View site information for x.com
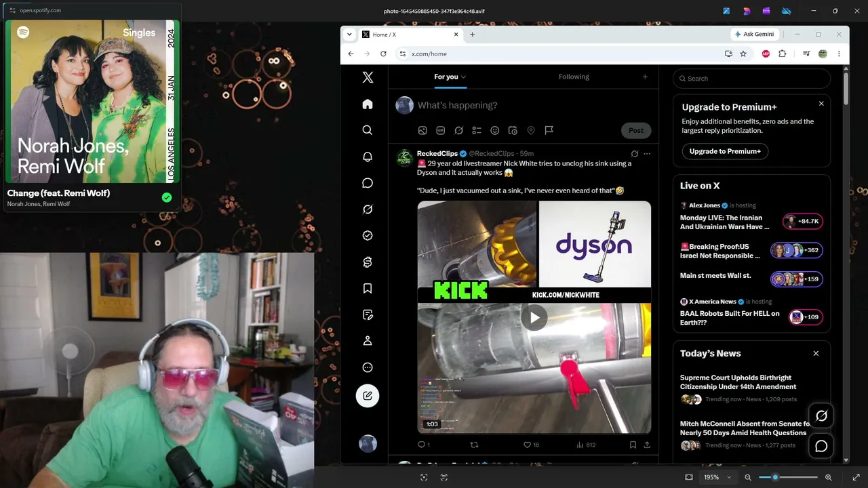This screenshot has width=868, height=488. [402, 54]
